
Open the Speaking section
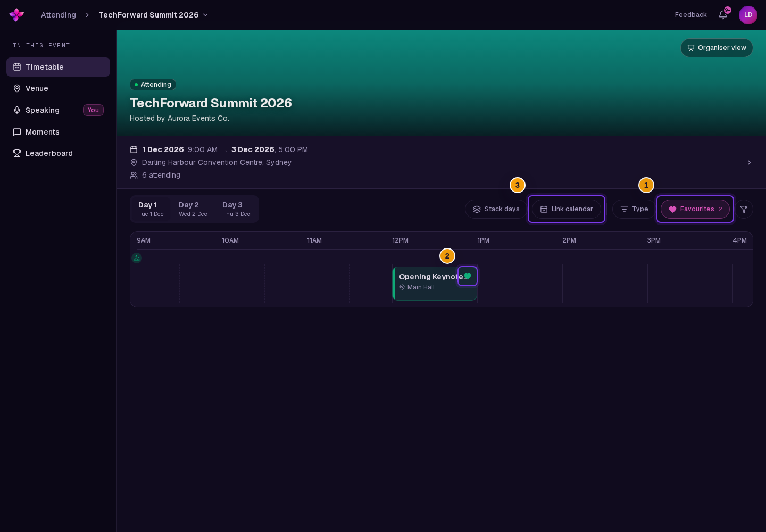pos(58,110)
